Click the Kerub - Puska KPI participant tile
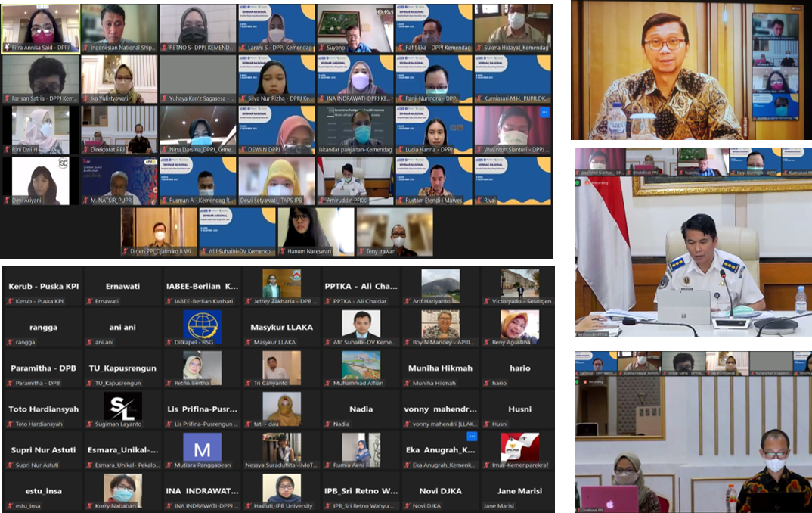The image size is (812, 513). [x=42, y=287]
